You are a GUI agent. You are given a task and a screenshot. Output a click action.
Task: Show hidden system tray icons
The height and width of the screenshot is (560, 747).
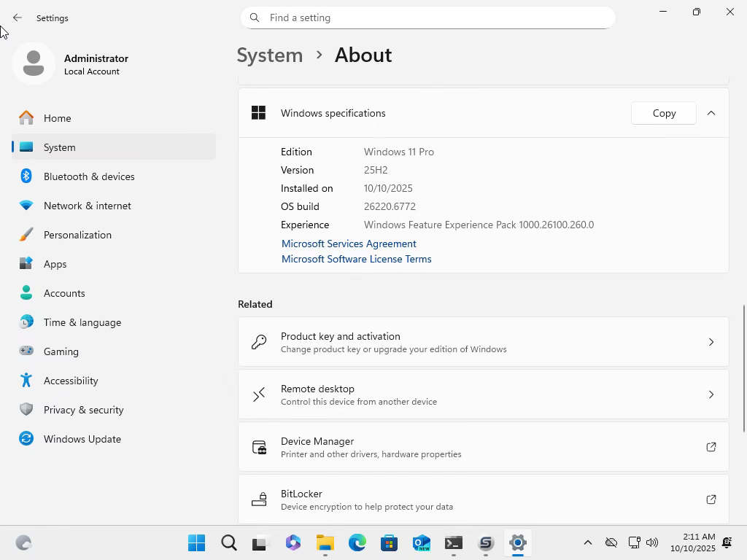[587, 542]
